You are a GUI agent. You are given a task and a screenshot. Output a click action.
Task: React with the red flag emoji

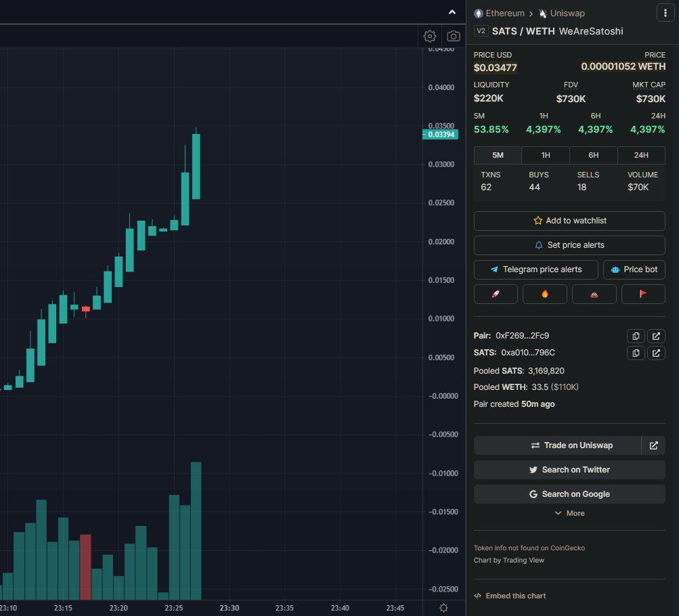(644, 294)
